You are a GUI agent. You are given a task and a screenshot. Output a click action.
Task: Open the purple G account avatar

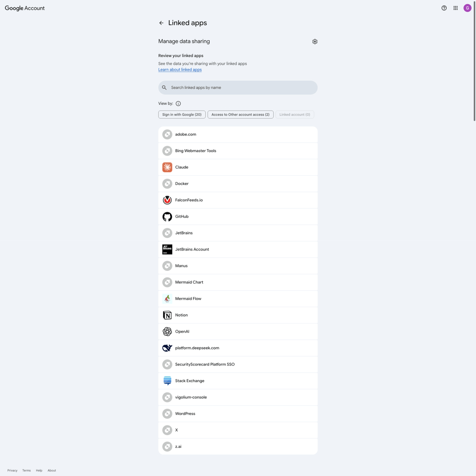coord(467,8)
